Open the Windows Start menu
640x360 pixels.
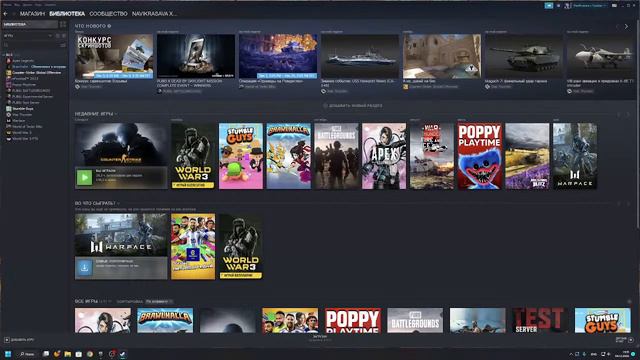(8, 354)
